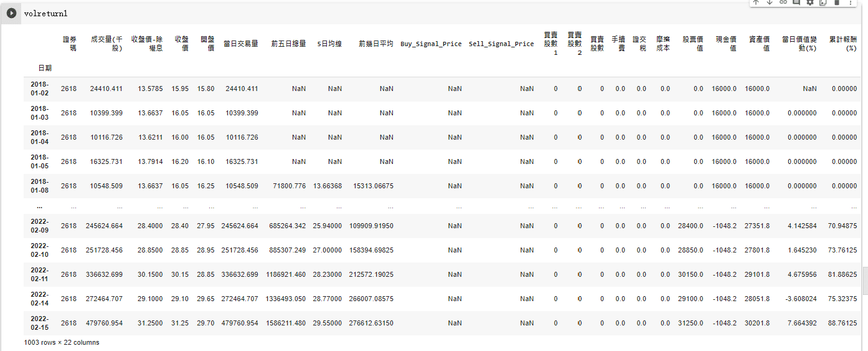Delete the cell with trash icon
This screenshot has width=868, height=351.
click(x=837, y=2)
